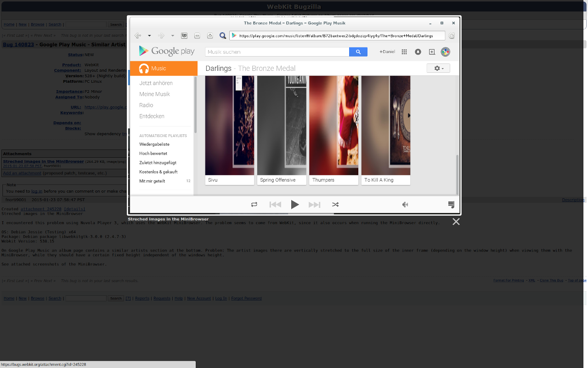Click the zoom out toolbar icon
The width and height of the screenshot is (588, 368).
(197, 35)
